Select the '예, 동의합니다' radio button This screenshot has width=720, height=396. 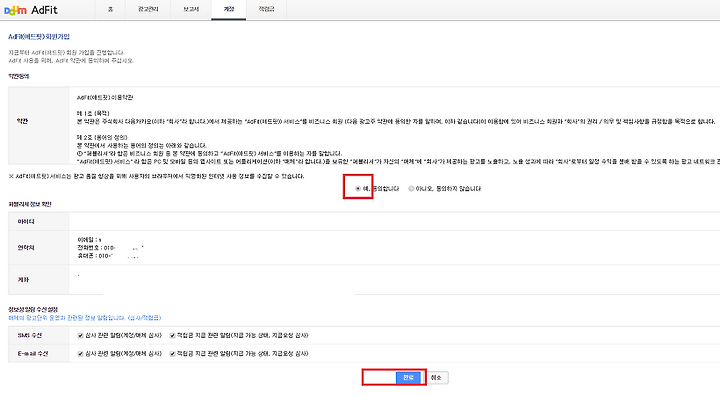[x=358, y=188]
